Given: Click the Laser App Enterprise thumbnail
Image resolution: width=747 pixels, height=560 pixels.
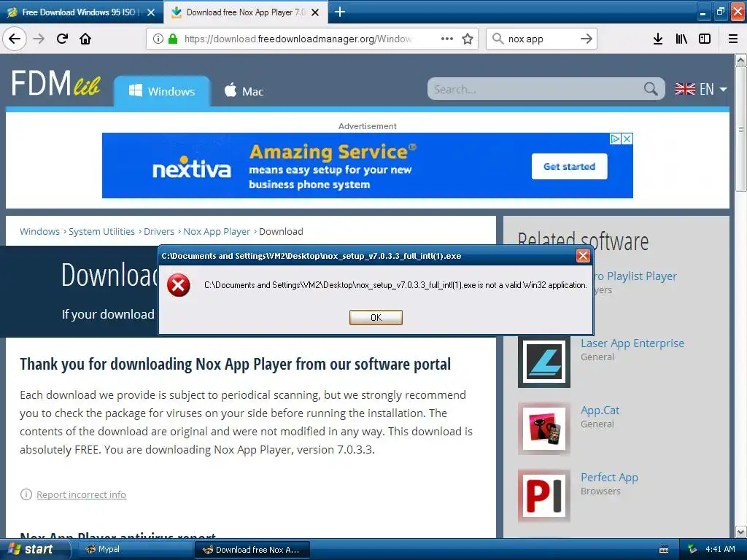Looking at the screenshot, I should coord(544,362).
